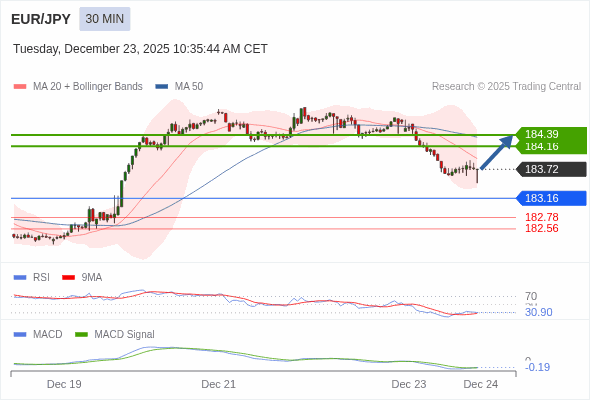Viewport: 590px width, 400px height.
Task: Click the Dec 23 date axis label
Action: 409,384
